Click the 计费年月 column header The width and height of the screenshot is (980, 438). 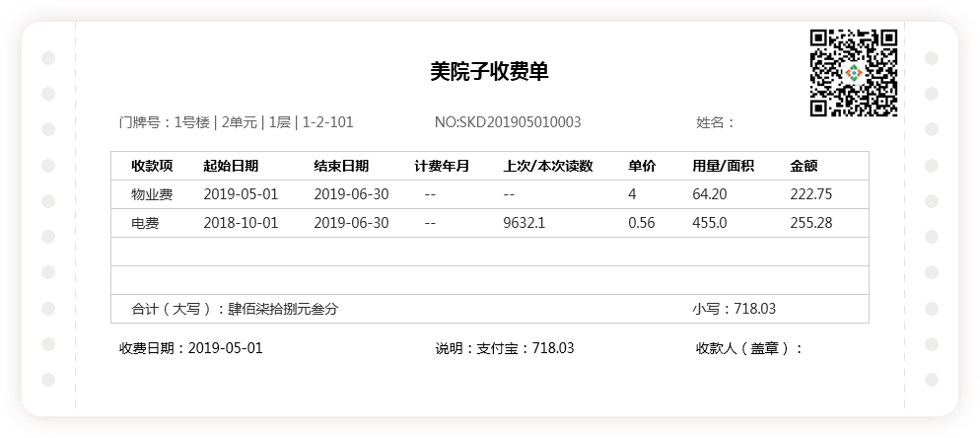[442, 166]
